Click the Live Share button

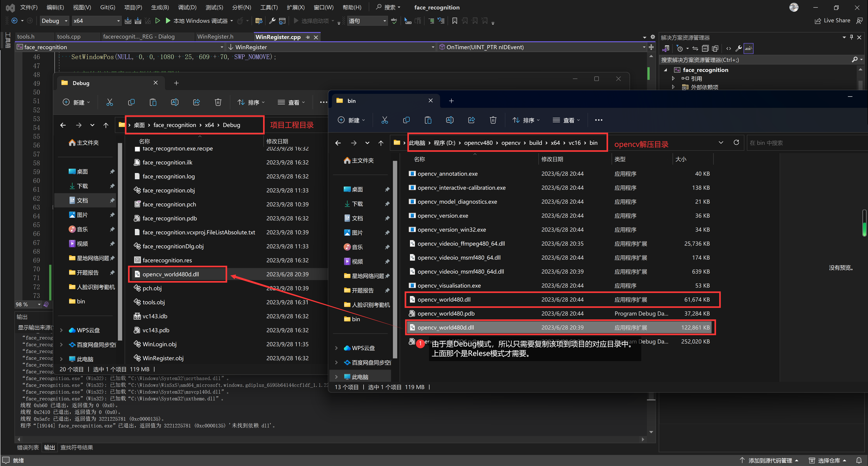(832, 21)
